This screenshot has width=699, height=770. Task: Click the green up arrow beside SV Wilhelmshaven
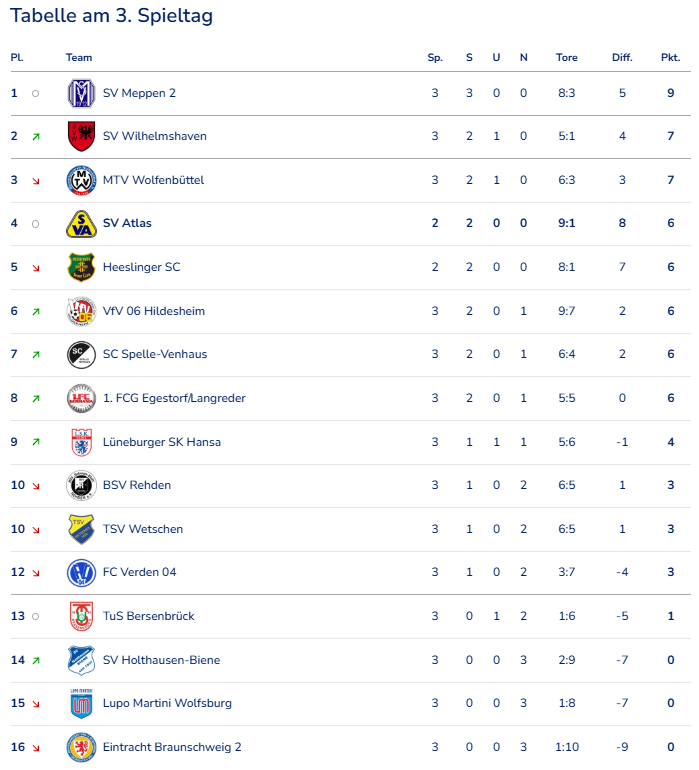tap(36, 137)
